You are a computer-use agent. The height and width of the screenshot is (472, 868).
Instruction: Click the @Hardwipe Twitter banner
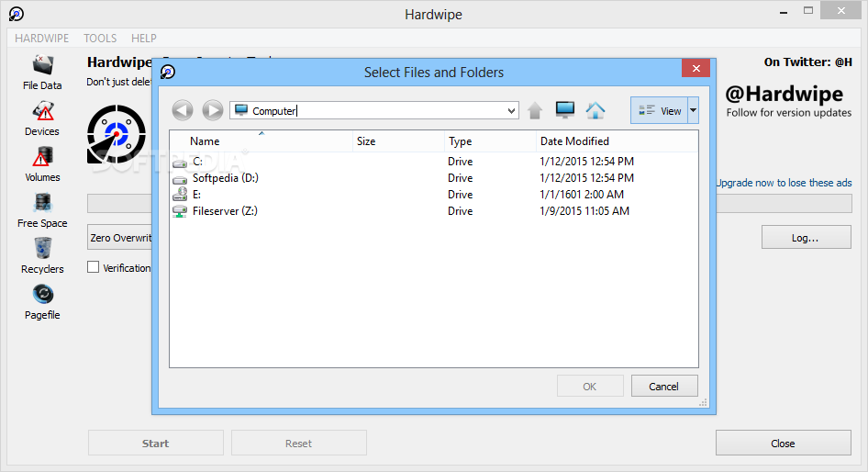789,100
